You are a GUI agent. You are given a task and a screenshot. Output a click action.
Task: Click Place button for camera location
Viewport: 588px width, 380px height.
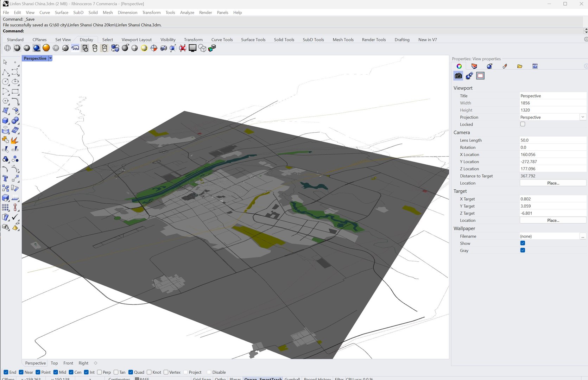click(x=553, y=183)
